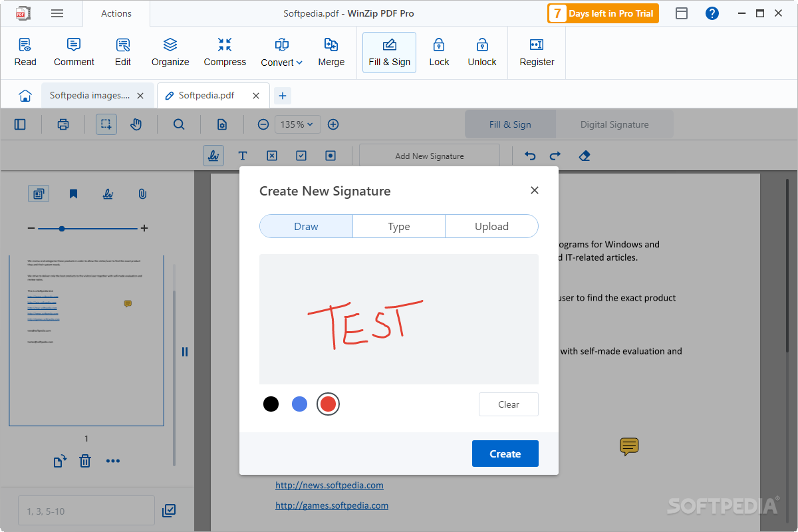Select the dot mark tool
Image resolution: width=798 pixels, height=532 pixels.
pyautogui.click(x=331, y=156)
